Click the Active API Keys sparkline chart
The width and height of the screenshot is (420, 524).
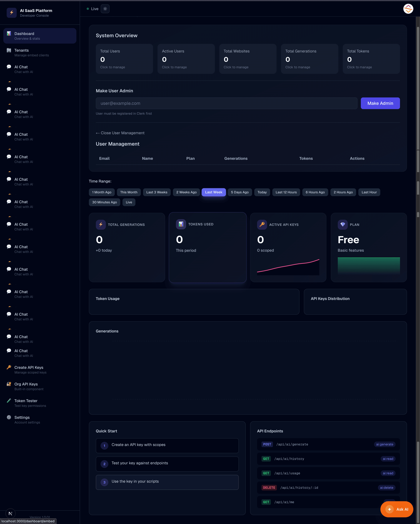tap(288, 267)
